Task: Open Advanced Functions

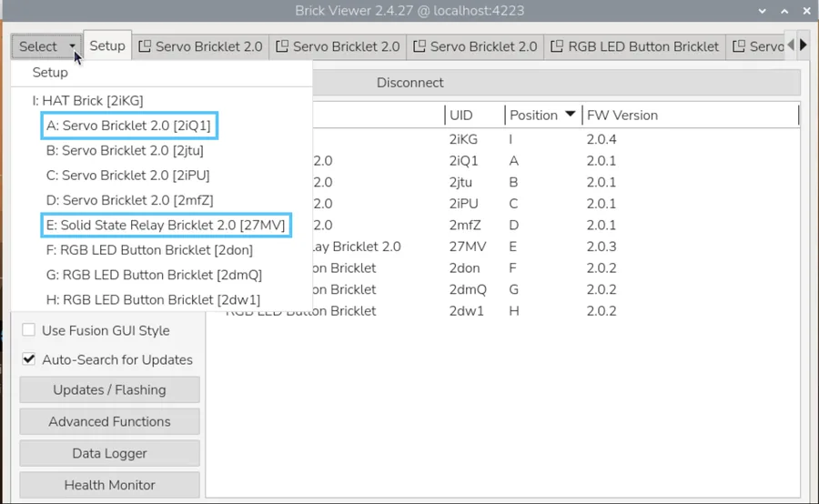Action: point(110,421)
